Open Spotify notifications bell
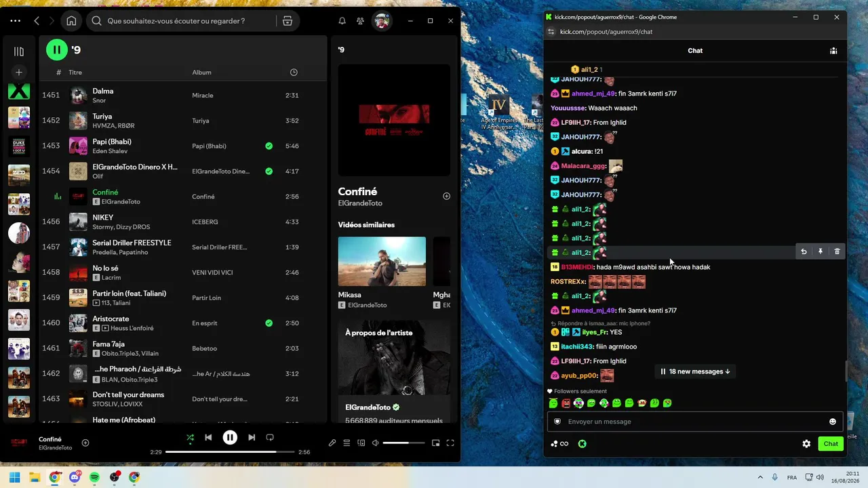The width and height of the screenshot is (868, 488). (x=342, y=21)
